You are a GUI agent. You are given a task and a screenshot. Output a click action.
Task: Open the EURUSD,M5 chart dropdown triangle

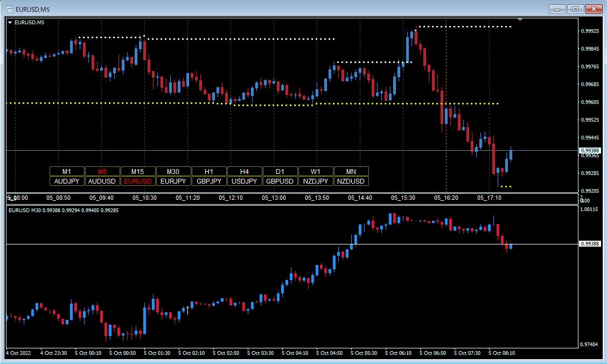point(10,22)
